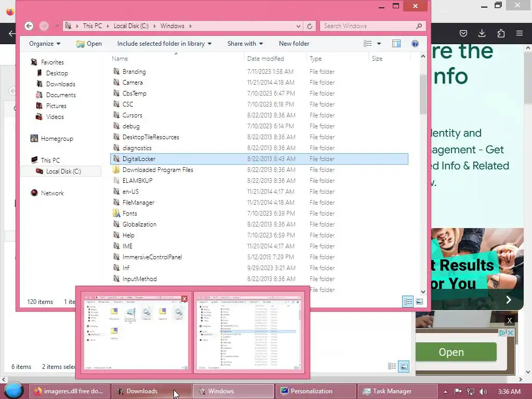The image size is (532, 399).
Task: Select the Downloads window thumbnail
Action: pyautogui.click(x=136, y=332)
